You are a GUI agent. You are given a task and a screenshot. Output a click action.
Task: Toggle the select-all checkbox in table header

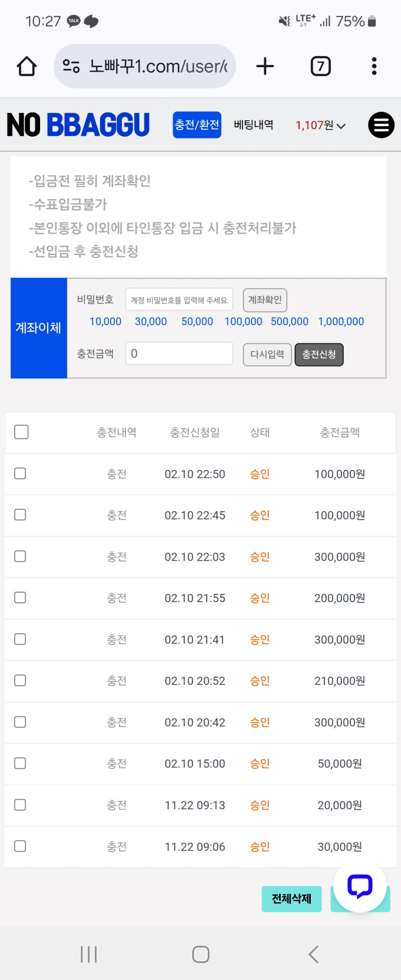point(22,432)
